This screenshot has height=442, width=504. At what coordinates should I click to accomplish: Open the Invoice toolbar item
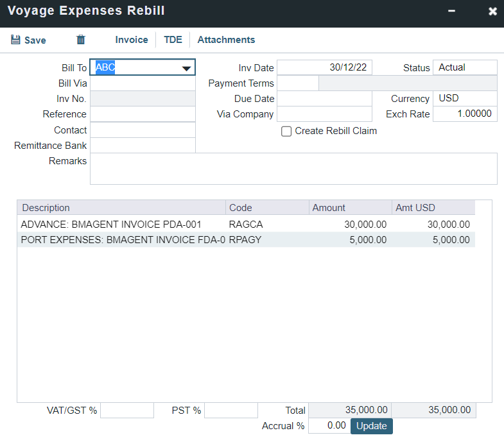click(132, 40)
